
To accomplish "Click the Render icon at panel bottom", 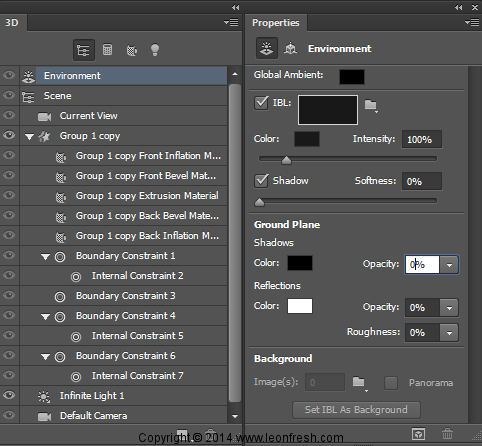I will point(418,434).
